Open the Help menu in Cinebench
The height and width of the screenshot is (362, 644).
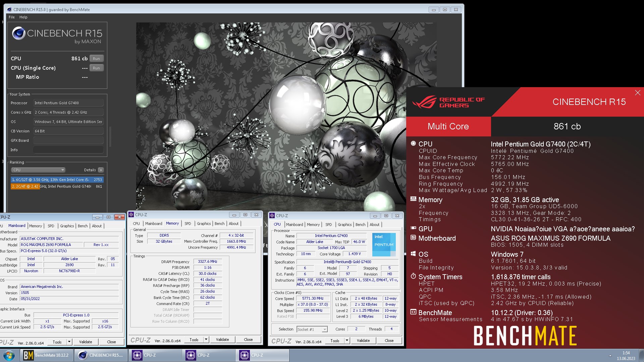[23, 17]
